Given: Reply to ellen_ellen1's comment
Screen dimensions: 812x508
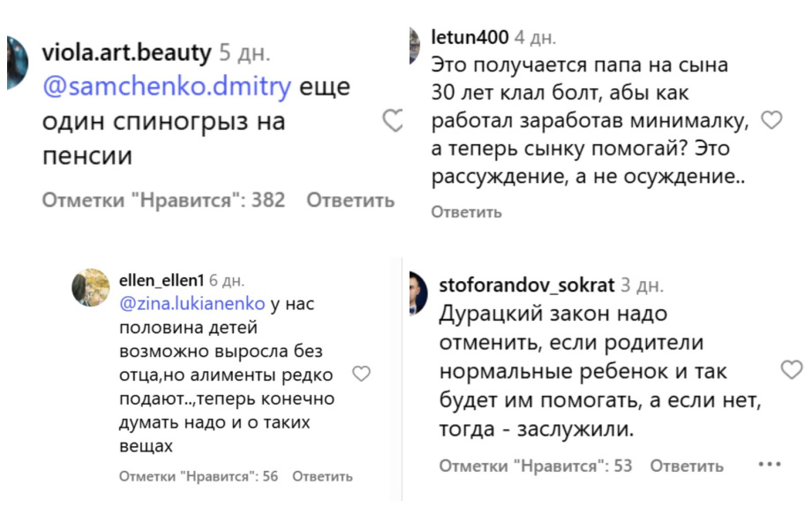Looking at the screenshot, I should point(322,476).
